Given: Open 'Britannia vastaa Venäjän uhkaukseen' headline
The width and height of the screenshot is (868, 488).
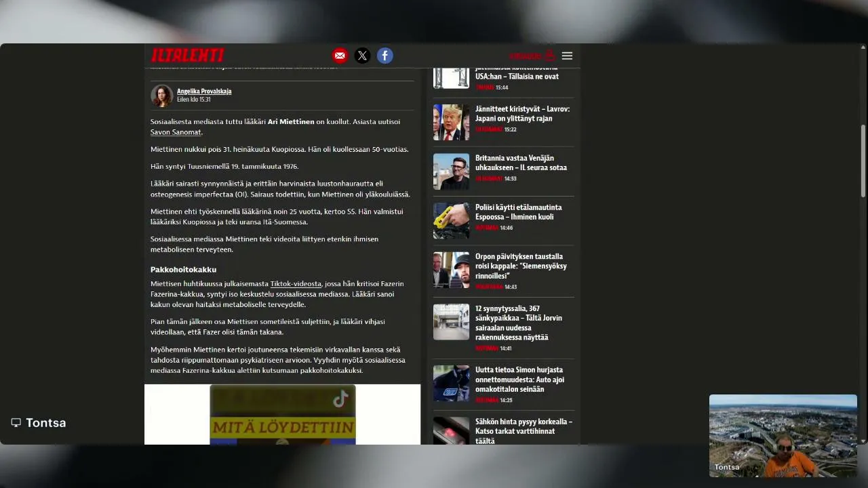Looking at the screenshot, I should pyautogui.click(x=521, y=163).
